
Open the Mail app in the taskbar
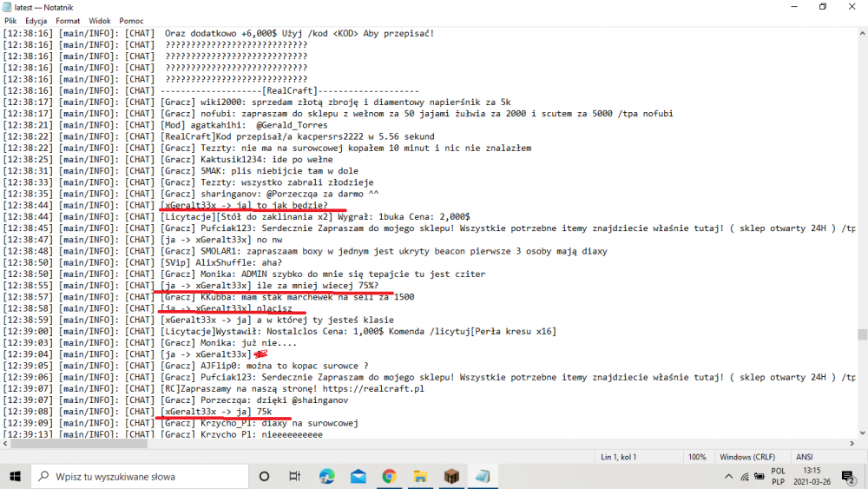tap(358, 476)
